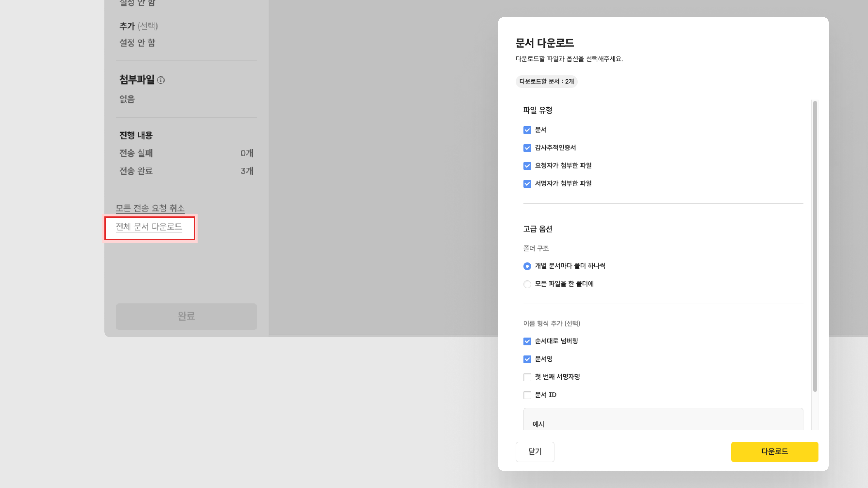The height and width of the screenshot is (488, 868).
Task: Select 개별 문서마다 폴더 하나씩 radio option
Action: pos(527,266)
